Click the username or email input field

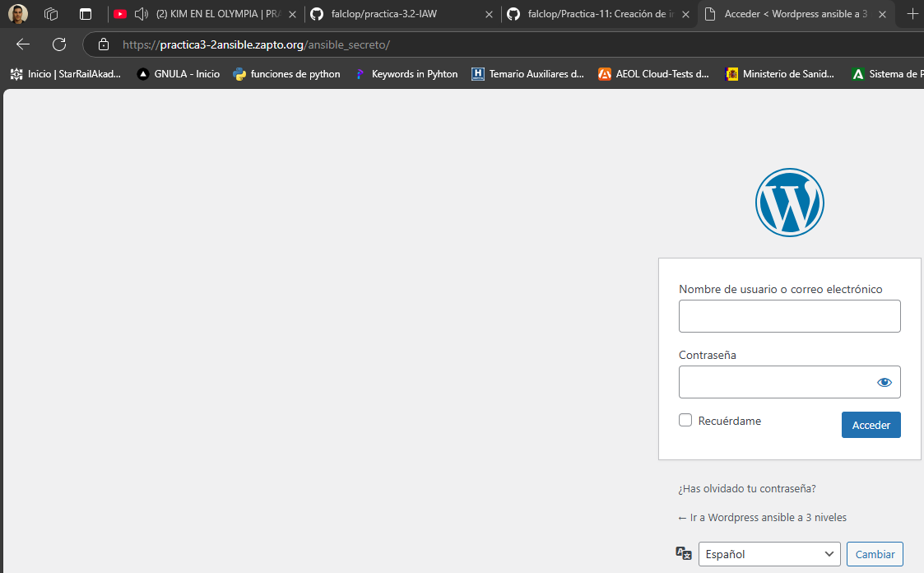789,316
